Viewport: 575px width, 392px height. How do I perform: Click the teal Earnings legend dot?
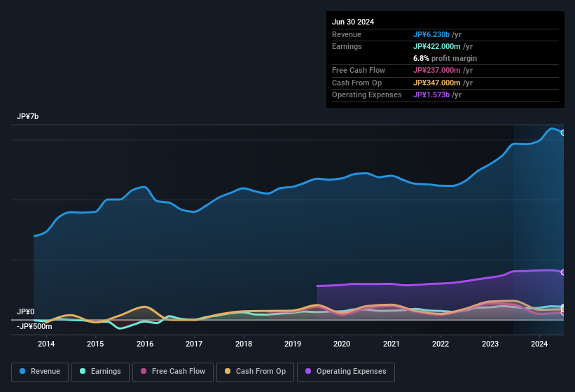point(83,372)
